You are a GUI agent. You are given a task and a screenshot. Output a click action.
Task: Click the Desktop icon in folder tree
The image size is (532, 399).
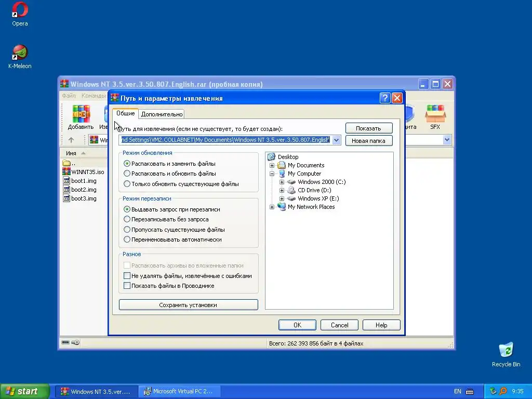(x=271, y=157)
